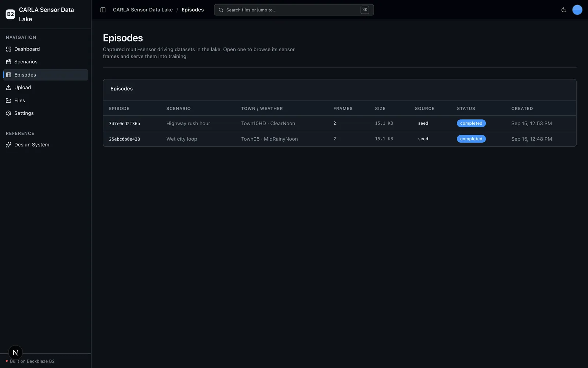
Task: Toggle the sidebar panel icon
Action: click(103, 10)
